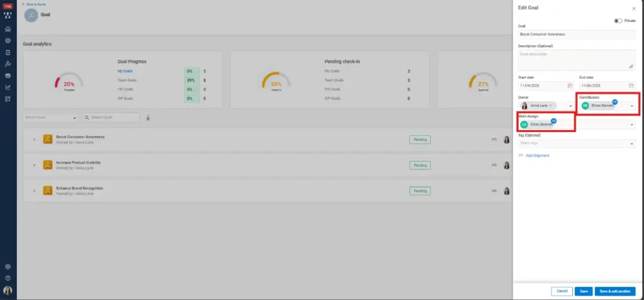644x300 pixels.
Task: Click the Description text area
Action: pyautogui.click(x=577, y=60)
